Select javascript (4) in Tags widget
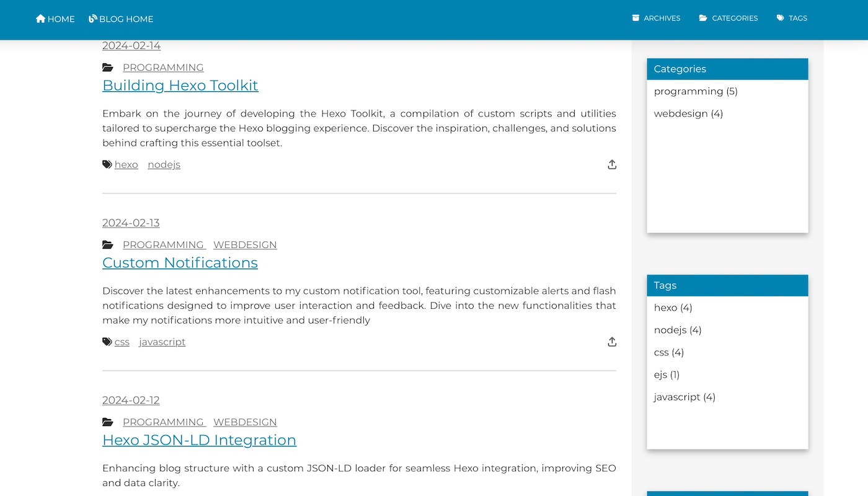The height and width of the screenshot is (496, 868). point(684,397)
